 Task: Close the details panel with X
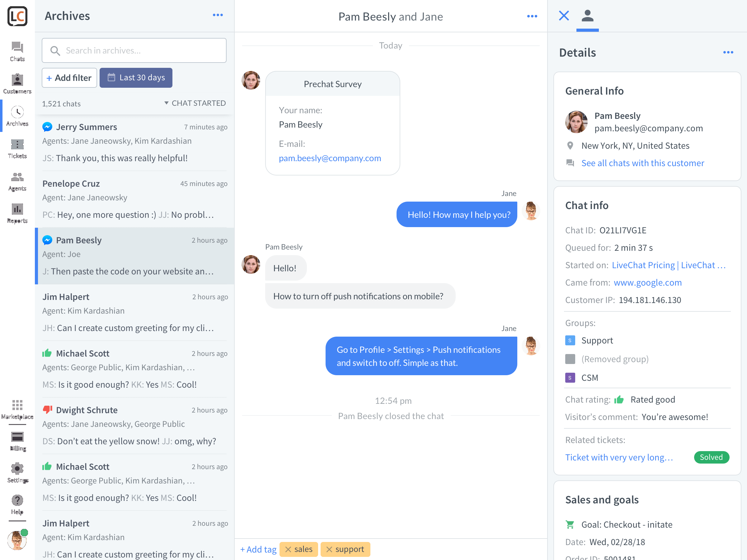[x=564, y=16]
